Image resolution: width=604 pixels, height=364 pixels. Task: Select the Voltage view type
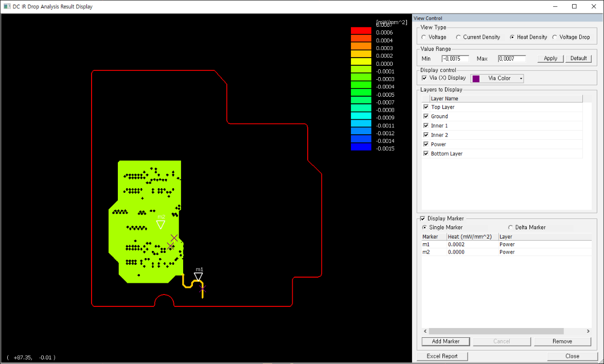pos(423,37)
